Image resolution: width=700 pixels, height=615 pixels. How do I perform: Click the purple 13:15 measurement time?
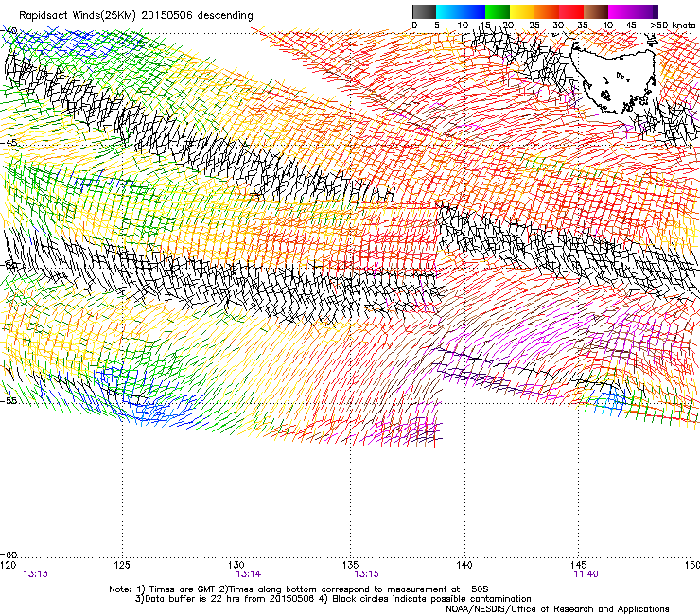[366, 574]
